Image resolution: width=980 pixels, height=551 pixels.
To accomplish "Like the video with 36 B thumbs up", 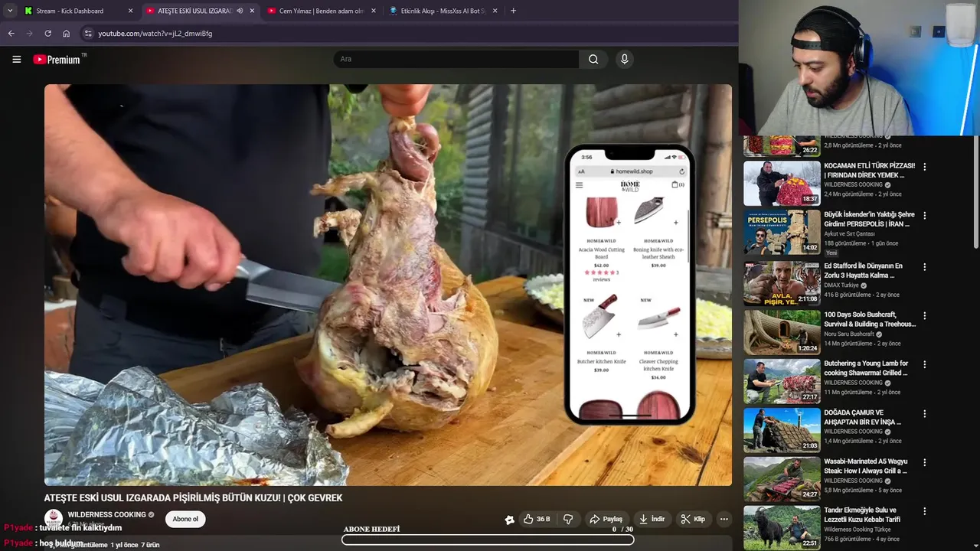I will click(x=537, y=519).
